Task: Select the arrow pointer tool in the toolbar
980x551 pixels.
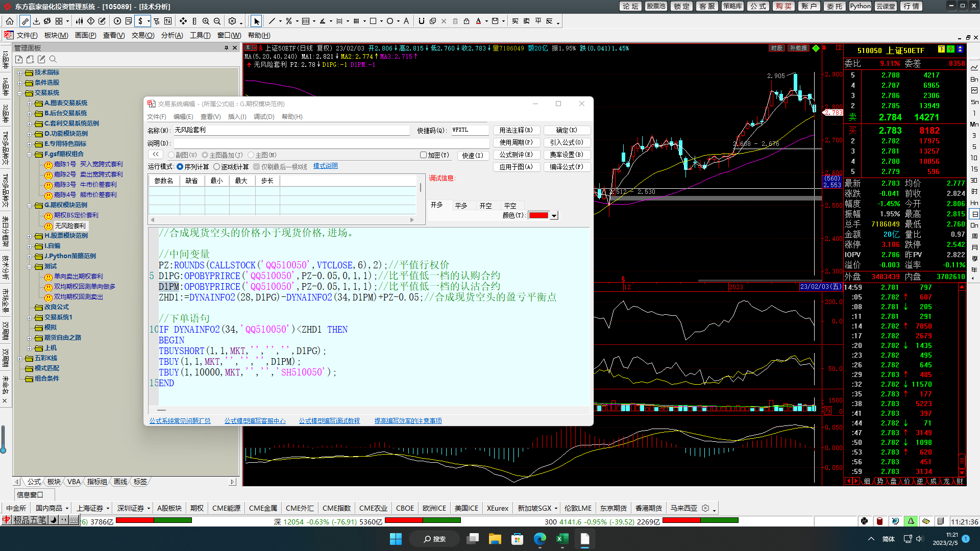Action: [x=257, y=21]
